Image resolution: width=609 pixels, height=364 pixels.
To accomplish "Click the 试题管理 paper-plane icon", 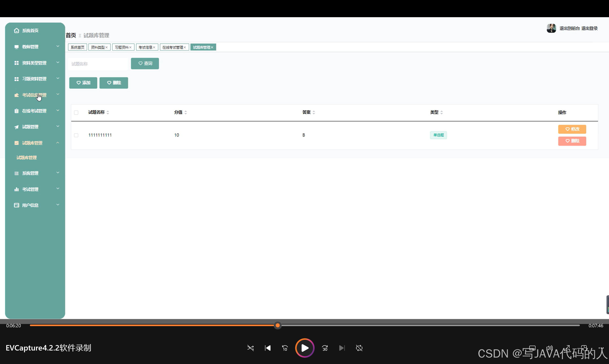I will click(16, 127).
